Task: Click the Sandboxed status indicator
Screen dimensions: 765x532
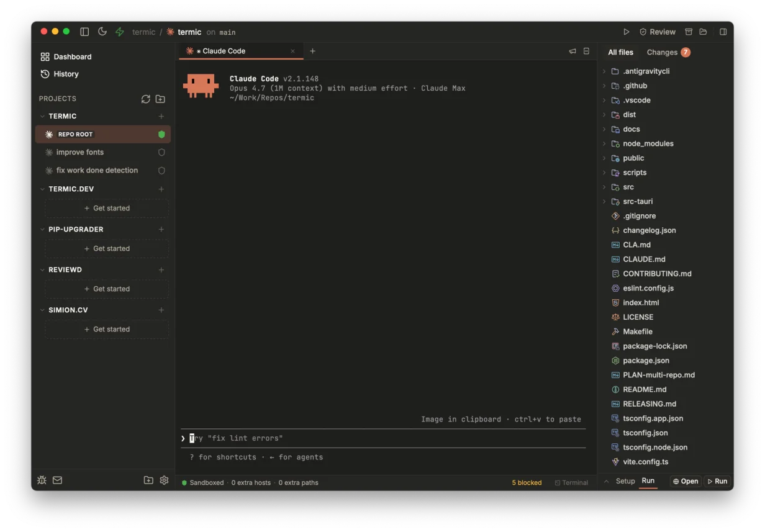Action: click(202, 482)
